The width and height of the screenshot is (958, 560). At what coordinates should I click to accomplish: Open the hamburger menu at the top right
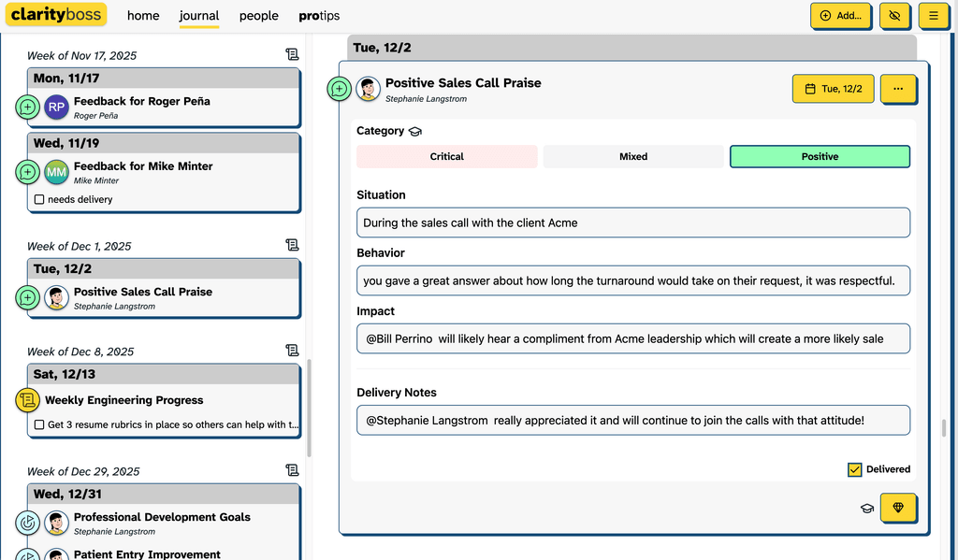tap(935, 16)
